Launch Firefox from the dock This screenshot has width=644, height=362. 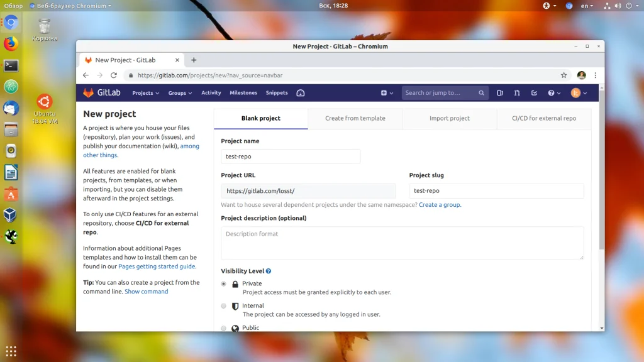pyautogui.click(x=11, y=43)
